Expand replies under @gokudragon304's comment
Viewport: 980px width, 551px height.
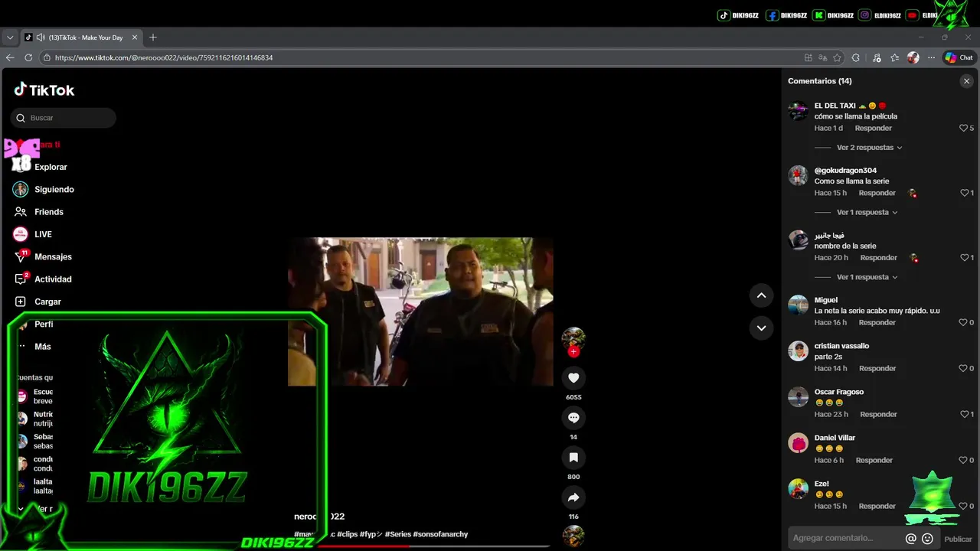[x=867, y=213]
